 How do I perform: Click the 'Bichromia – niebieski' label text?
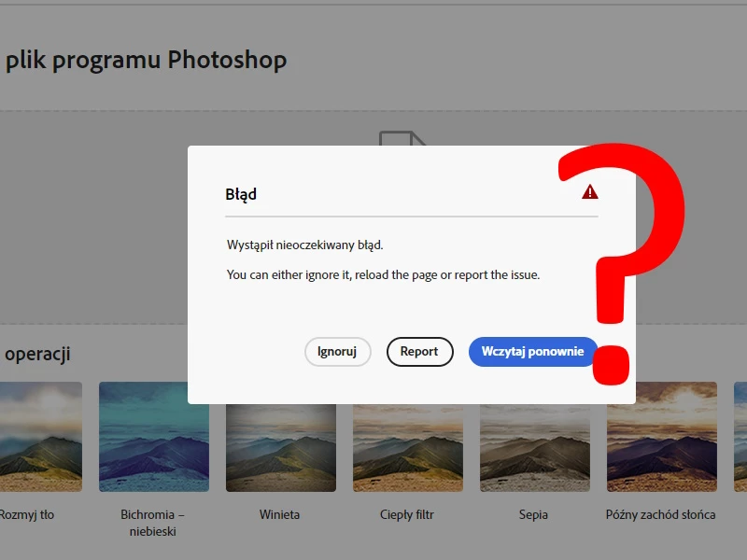tap(152, 523)
